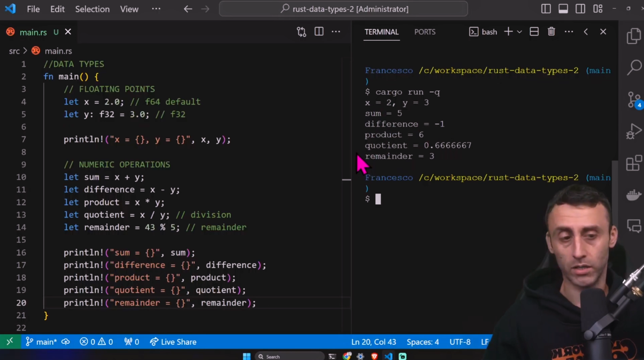This screenshot has width=644, height=360.
Task: Toggle the primary sidebar visibility
Action: [546, 9]
